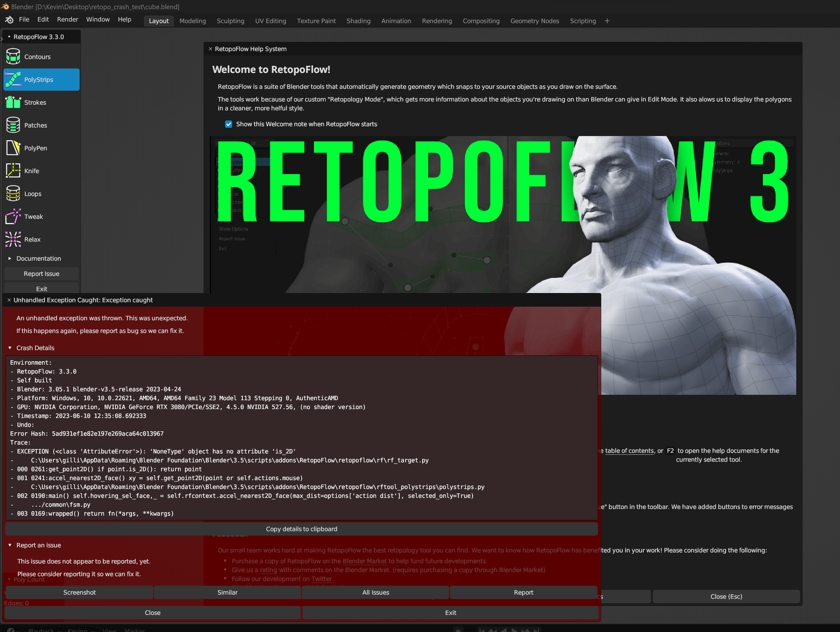The image size is (840, 632).
Task: Switch to the PolyPen tool
Action: pos(35,148)
